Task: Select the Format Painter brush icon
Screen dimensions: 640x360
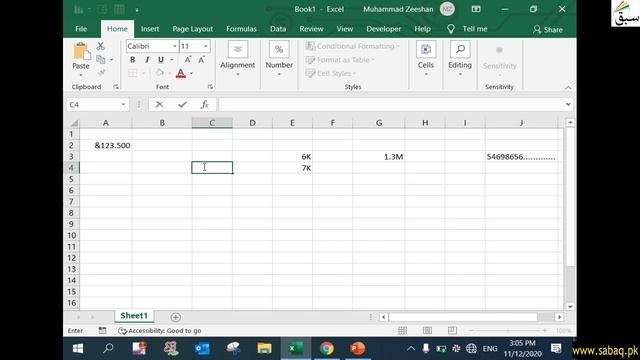Action: (x=101, y=73)
